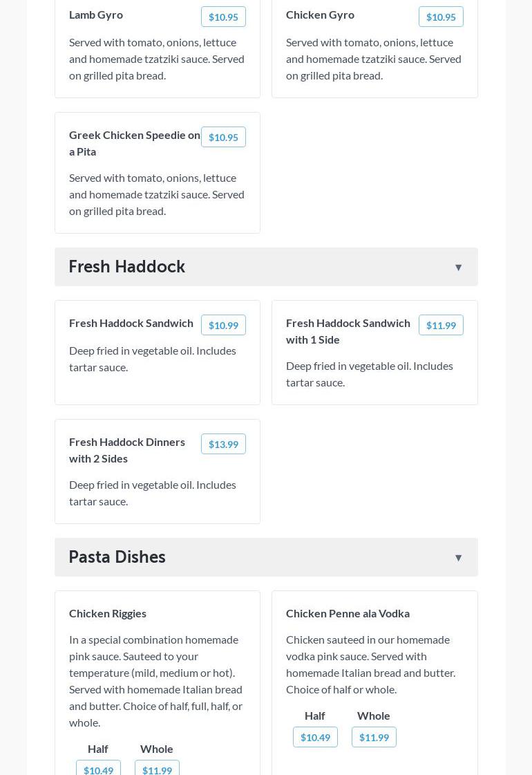The height and width of the screenshot is (775, 532).
Task: Click the Chicken Riggies item title
Action: coord(108,613)
